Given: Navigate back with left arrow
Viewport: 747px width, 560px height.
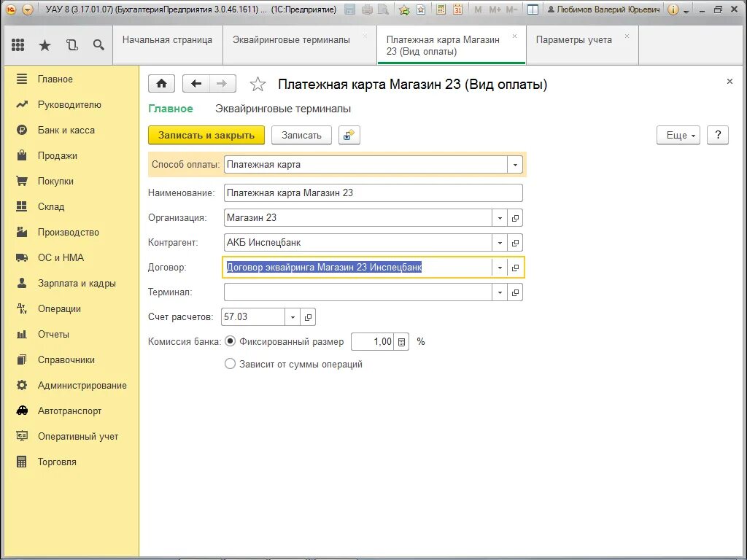Looking at the screenshot, I should click(196, 84).
